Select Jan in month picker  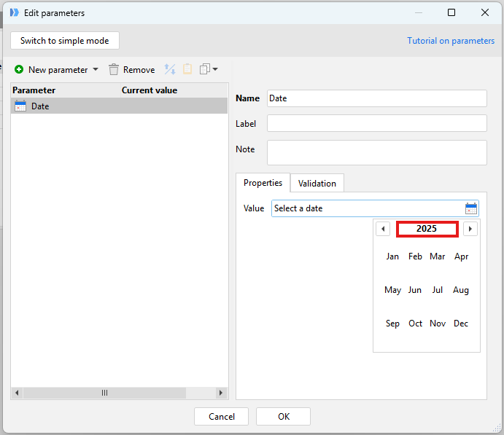click(392, 256)
